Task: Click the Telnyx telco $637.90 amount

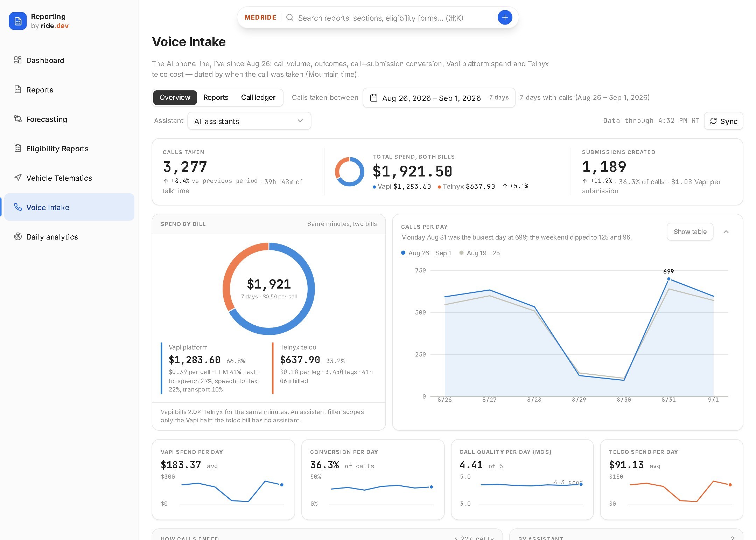Action: pyautogui.click(x=300, y=360)
